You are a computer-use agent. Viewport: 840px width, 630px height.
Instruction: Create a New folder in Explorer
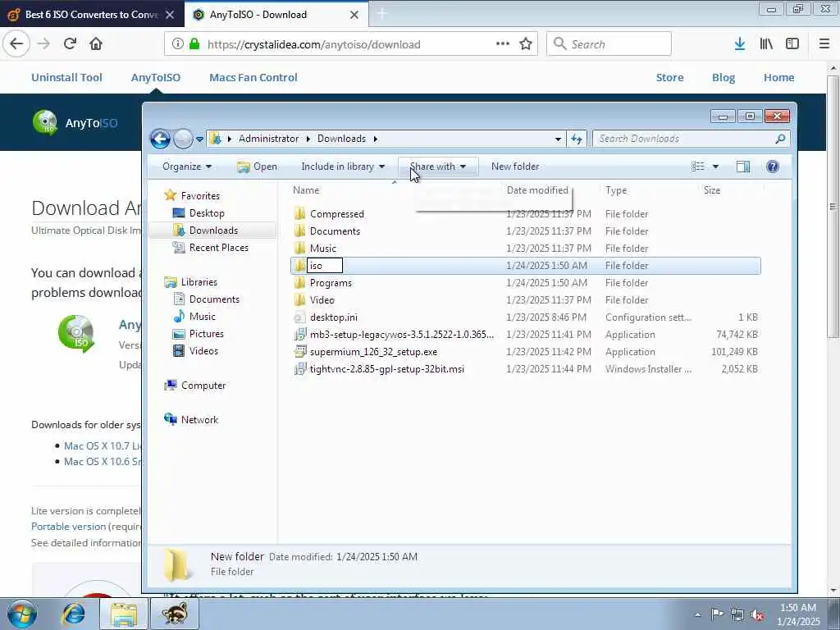tap(515, 167)
